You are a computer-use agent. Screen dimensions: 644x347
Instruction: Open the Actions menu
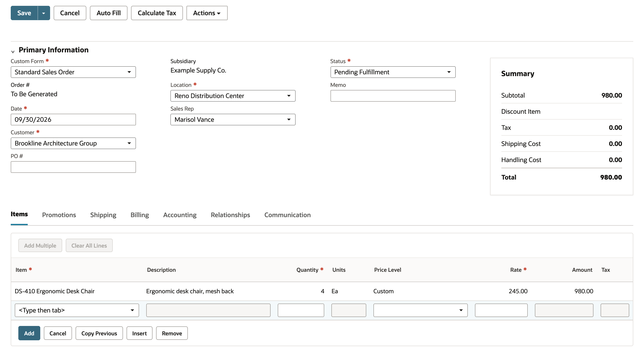point(207,13)
